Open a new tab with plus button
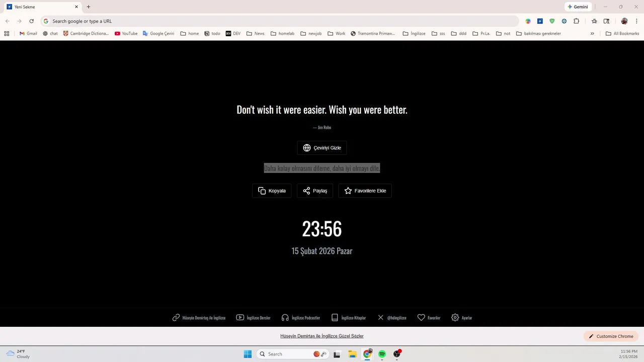Viewport: 644px width, 362px height. pyautogui.click(x=89, y=7)
